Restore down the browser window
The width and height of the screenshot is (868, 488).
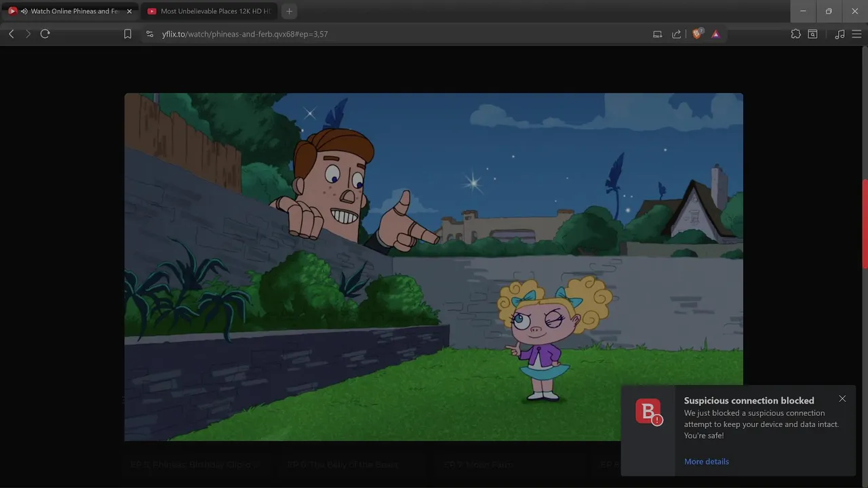point(829,11)
